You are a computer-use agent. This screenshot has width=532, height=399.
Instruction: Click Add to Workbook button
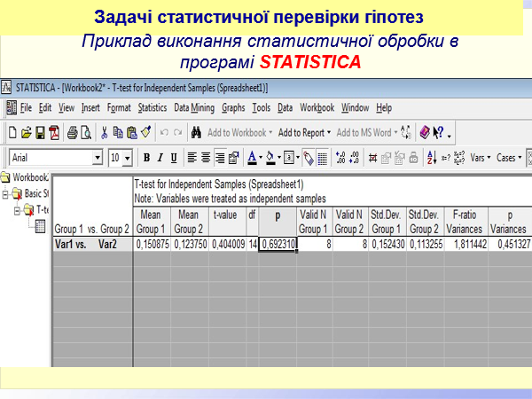pyautogui.click(x=240, y=133)
